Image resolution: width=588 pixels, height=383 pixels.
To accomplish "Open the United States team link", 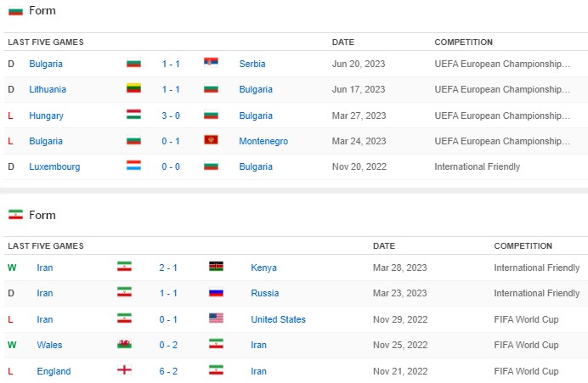I will (x=278, y=319).
